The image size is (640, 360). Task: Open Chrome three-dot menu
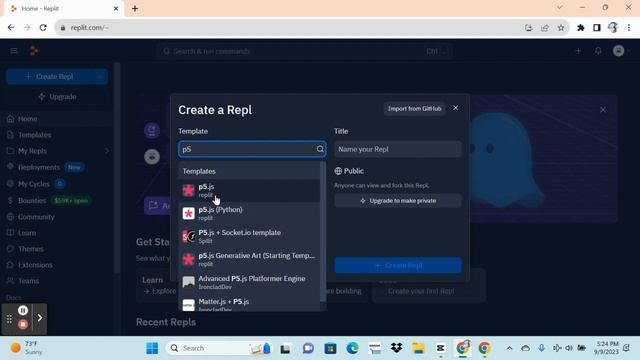click(629, 28)
